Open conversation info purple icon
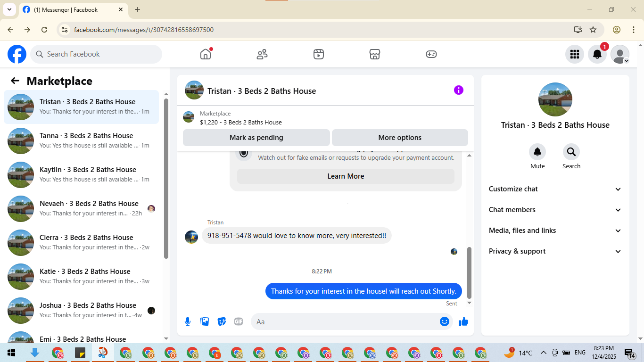Image resolution: width=644 pixels, height=362 pixels. [x=458, y=90]
